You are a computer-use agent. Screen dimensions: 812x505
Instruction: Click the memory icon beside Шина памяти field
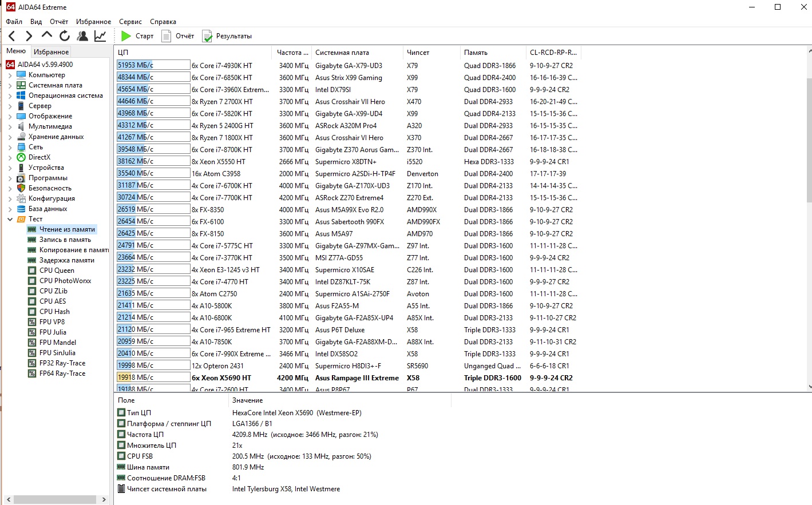click(x=121, y=467)
